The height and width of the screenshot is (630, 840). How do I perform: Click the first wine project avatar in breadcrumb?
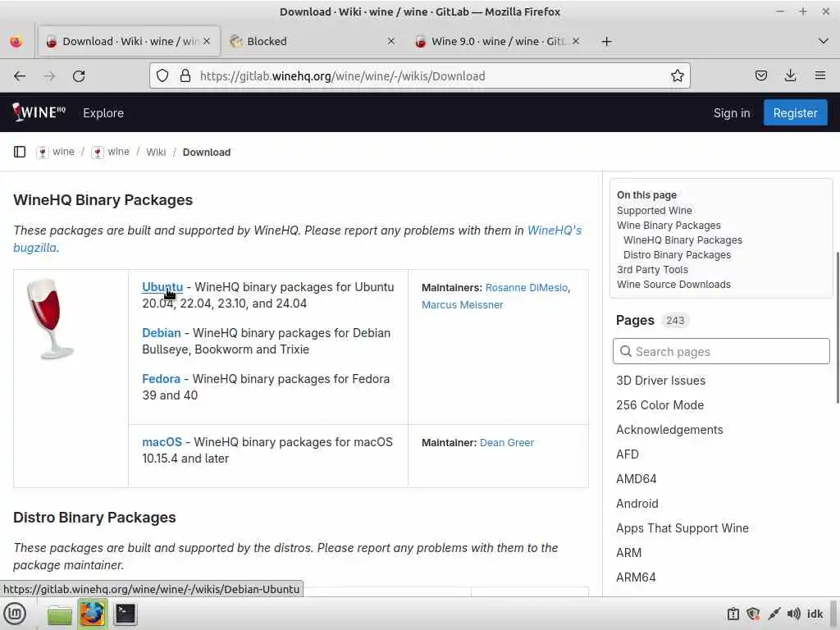coord(43,153)
